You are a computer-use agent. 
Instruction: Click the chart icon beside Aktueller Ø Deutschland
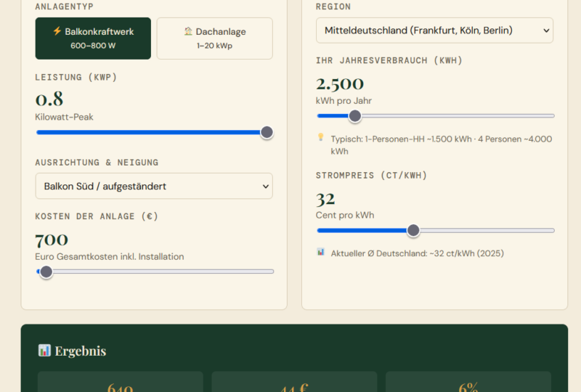[321, 252]
